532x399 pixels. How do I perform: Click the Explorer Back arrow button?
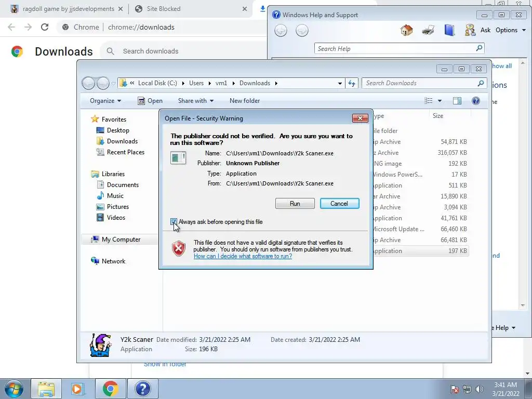point(88,83)
